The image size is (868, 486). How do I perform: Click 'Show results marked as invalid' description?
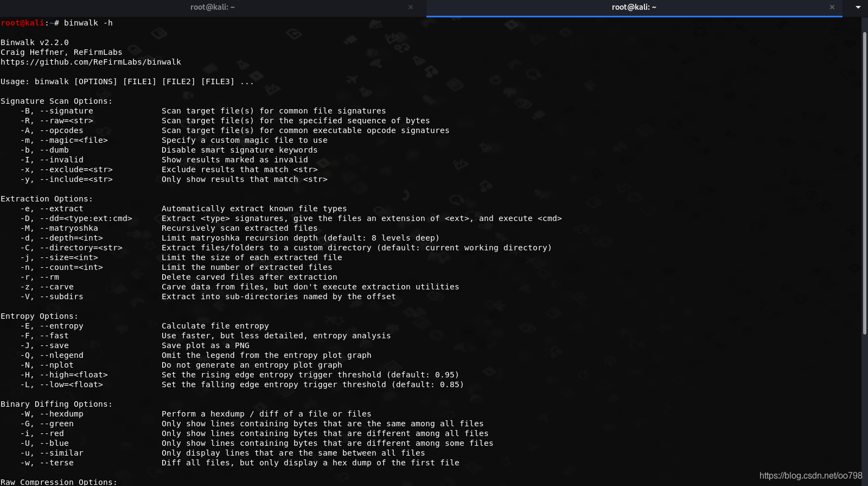[235, 160]
